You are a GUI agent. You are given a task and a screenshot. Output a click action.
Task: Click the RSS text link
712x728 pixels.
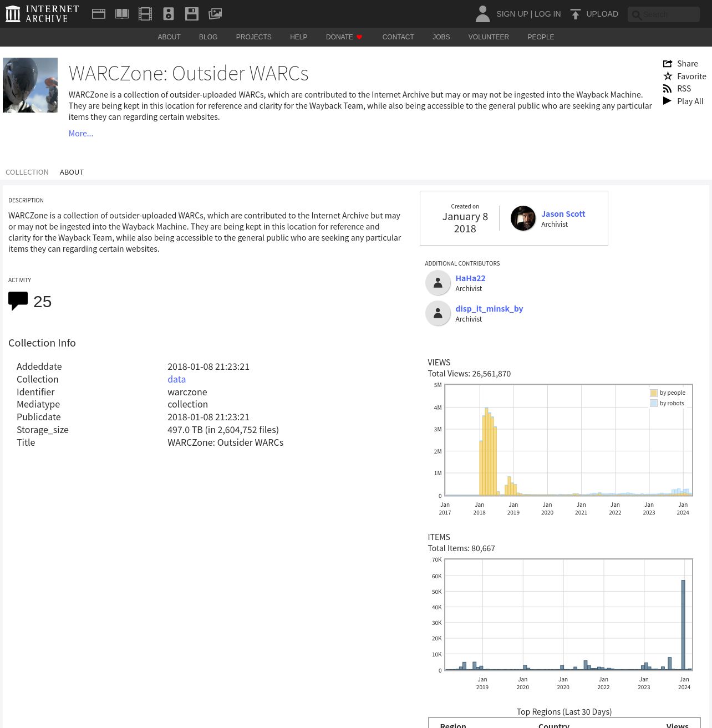tap(684, 89)
